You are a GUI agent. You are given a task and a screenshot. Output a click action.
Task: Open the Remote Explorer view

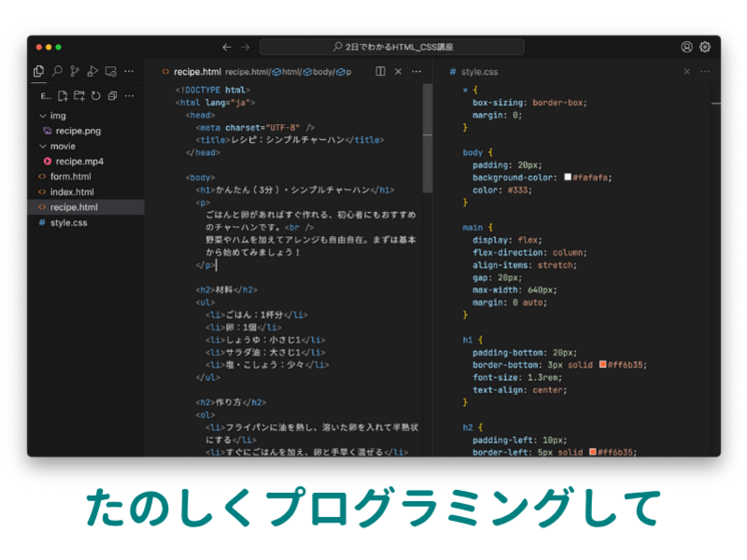click(x=109, y=70)
